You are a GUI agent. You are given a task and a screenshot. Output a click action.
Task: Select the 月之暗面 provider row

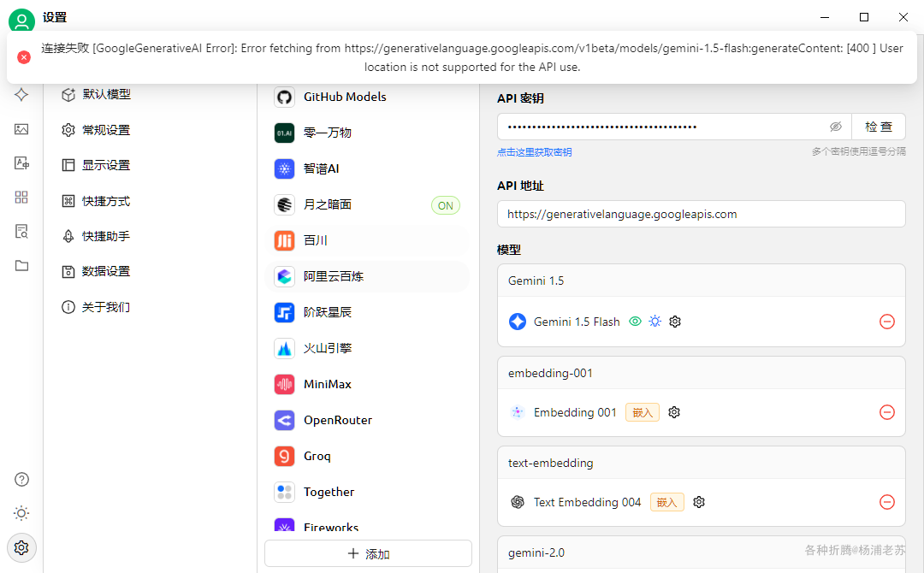tap(368, 205)
